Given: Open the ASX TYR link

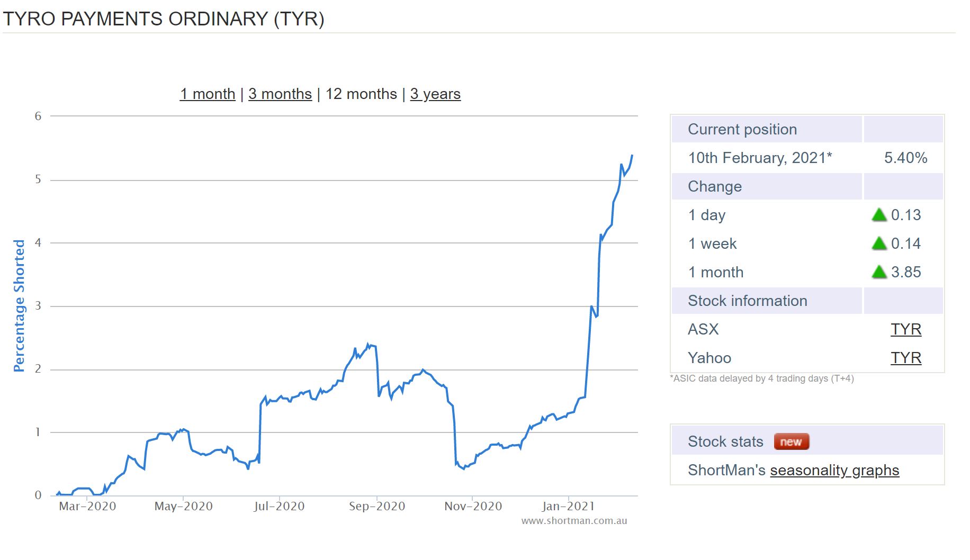Looking at the screenshot, I should pyautogui.click(x=906, y=329).
